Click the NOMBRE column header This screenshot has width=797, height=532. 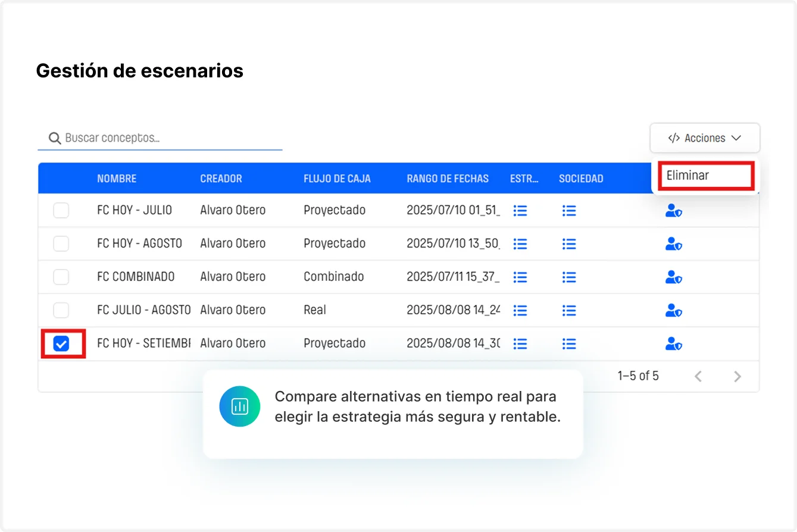click(117, 178)
